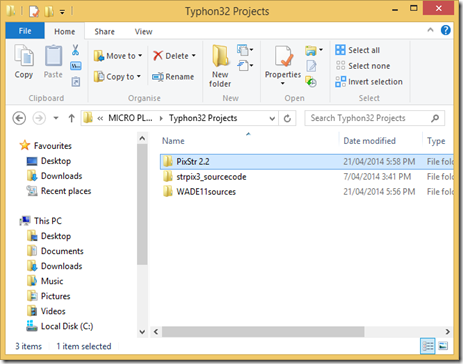Open Pictures folder under This PC
Viewport: 463px width, 364px height.
49,296
